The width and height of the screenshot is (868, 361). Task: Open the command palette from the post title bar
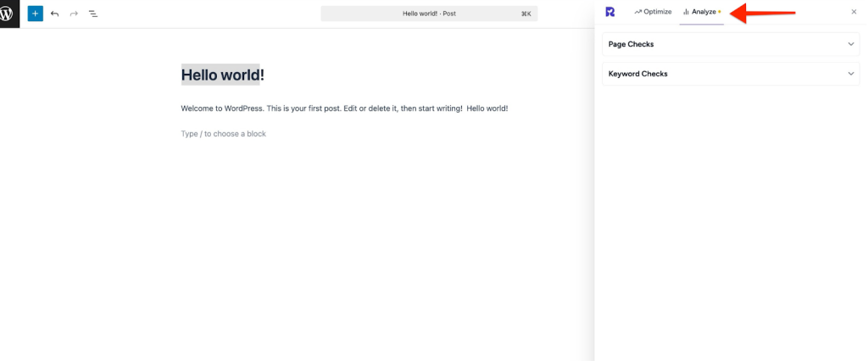429,14
